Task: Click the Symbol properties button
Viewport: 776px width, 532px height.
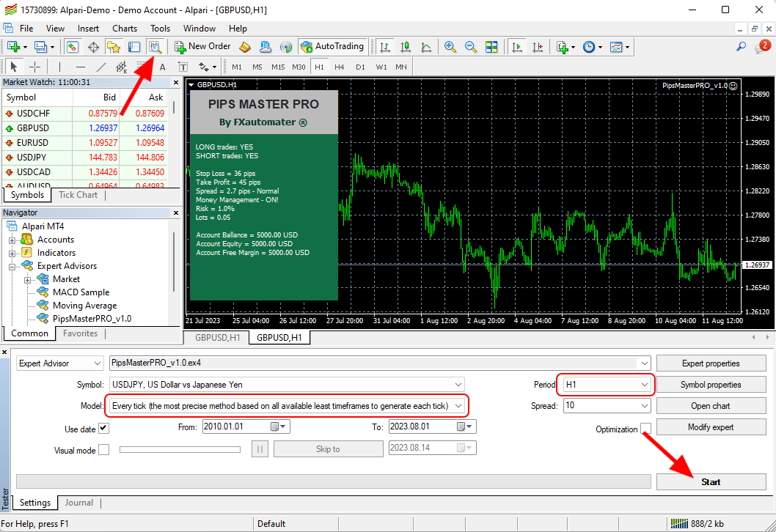Action: 711,385
